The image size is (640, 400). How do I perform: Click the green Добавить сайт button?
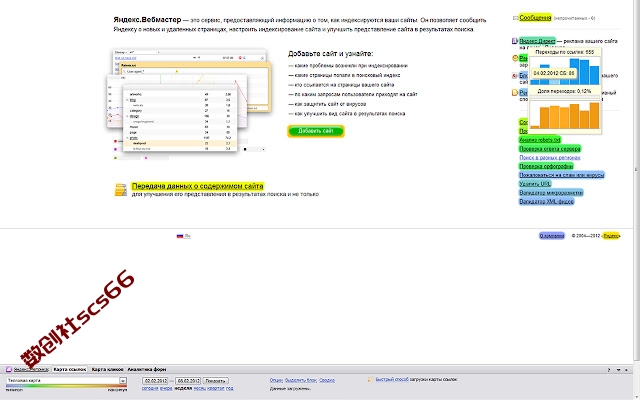(x=316, y=131)
